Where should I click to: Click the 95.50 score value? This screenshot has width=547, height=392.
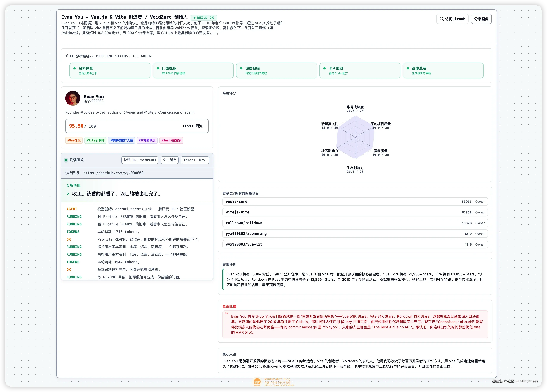click(76, 126)
